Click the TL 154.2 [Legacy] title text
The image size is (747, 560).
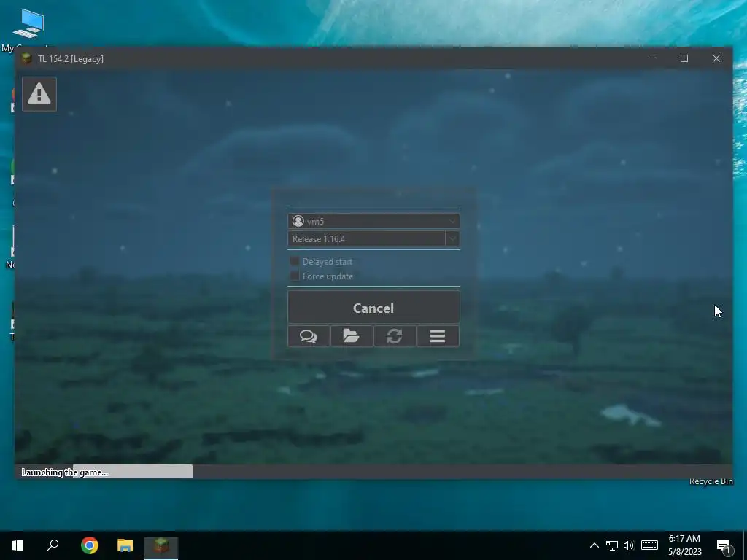(x=71, y=59)
